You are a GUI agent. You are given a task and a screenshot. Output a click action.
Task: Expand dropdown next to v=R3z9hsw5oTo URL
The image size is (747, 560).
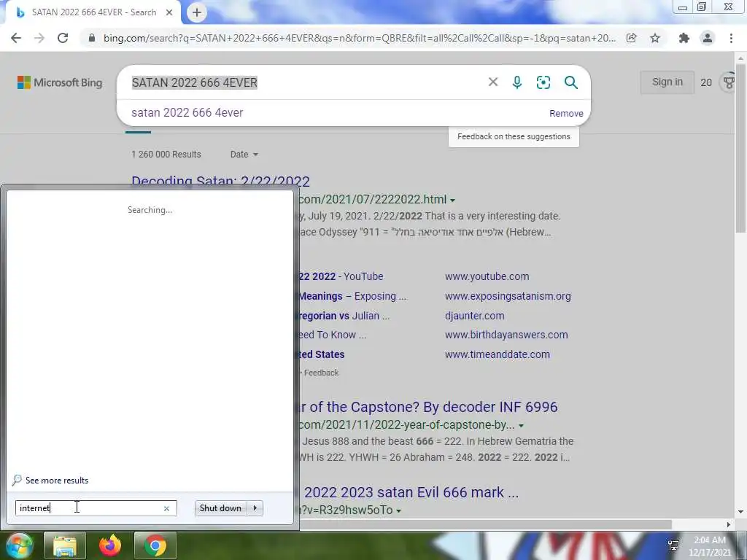399,510
